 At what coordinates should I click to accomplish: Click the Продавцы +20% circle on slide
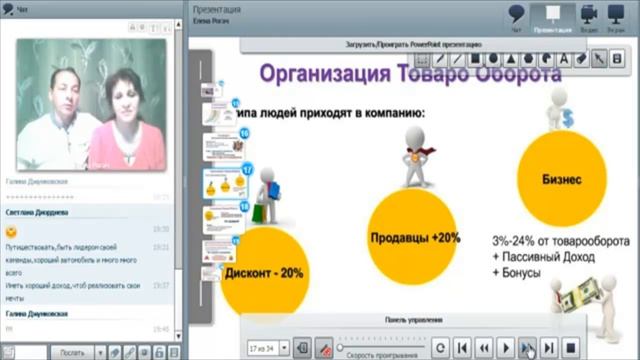pos(413,237)
